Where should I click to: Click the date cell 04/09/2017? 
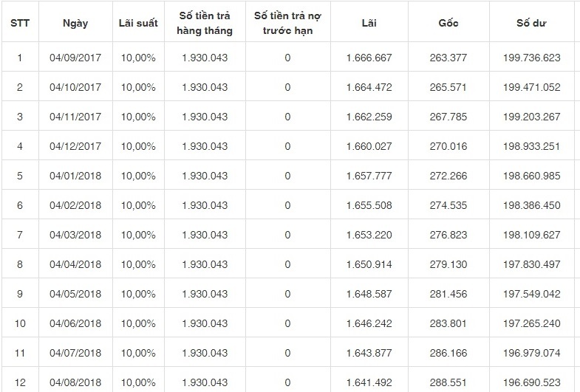pyautogui.click(x=75, y=58)
